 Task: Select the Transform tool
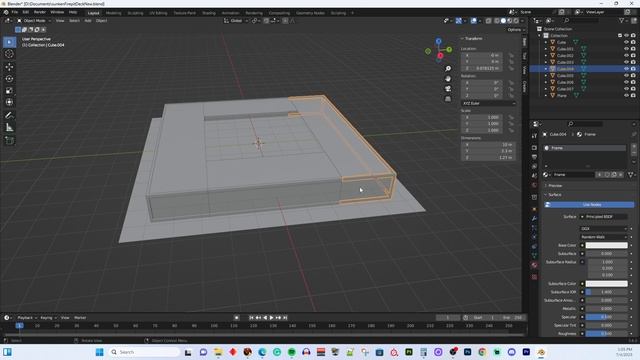pos(9,102)
